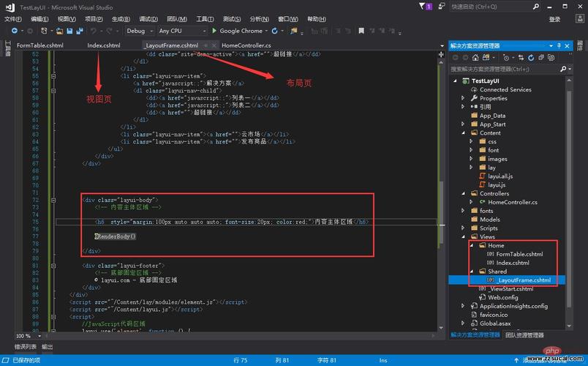Open the 调试(D) menu
This screenshot has width=588, height=366.
click(148, 19)
